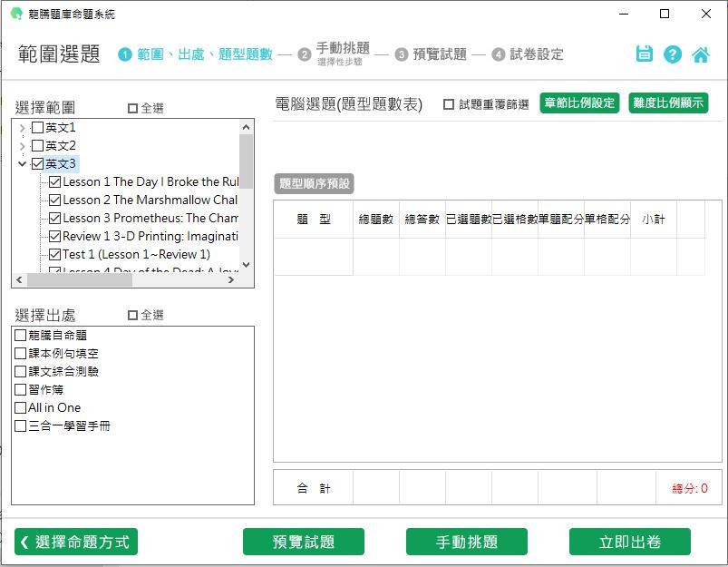Click bottom 預覽試題 green button
Viewport: 728px width, 567px height.
[x=304, y=542]
